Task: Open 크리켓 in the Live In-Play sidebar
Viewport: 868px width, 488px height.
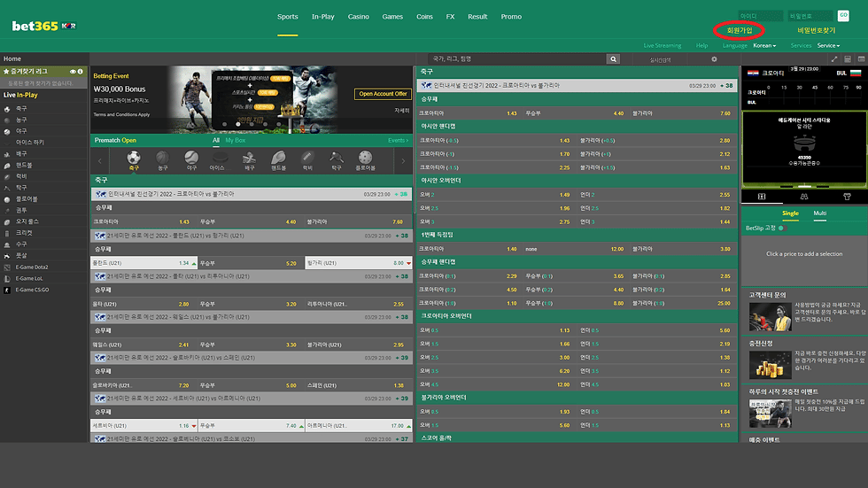Action: pyautogui.click(x=24, y=233)
